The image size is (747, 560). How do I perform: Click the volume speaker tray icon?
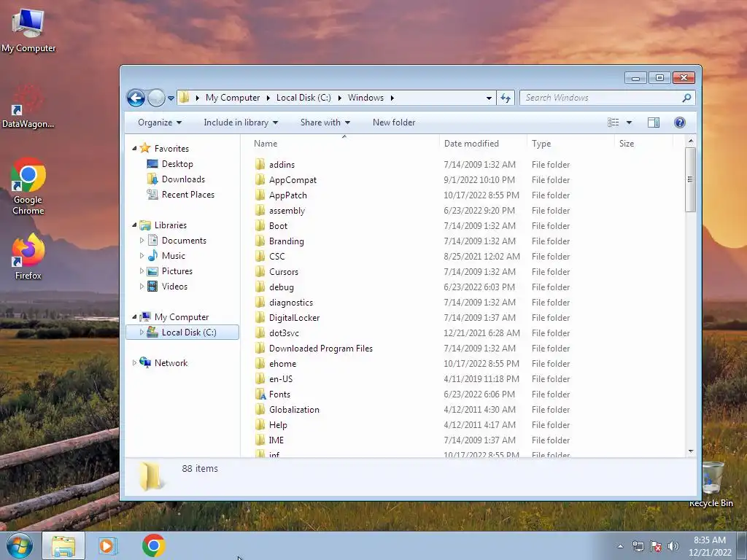(673, 546)
